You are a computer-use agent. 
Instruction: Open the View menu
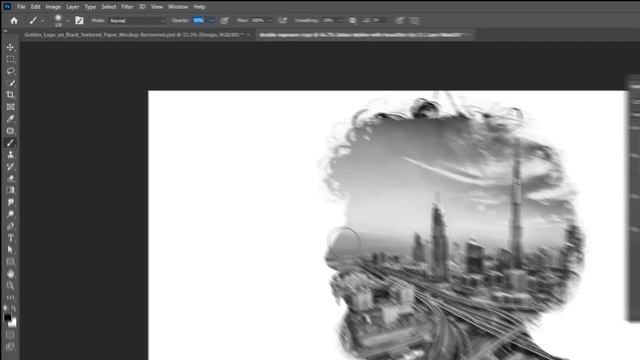tap(157, 7)
